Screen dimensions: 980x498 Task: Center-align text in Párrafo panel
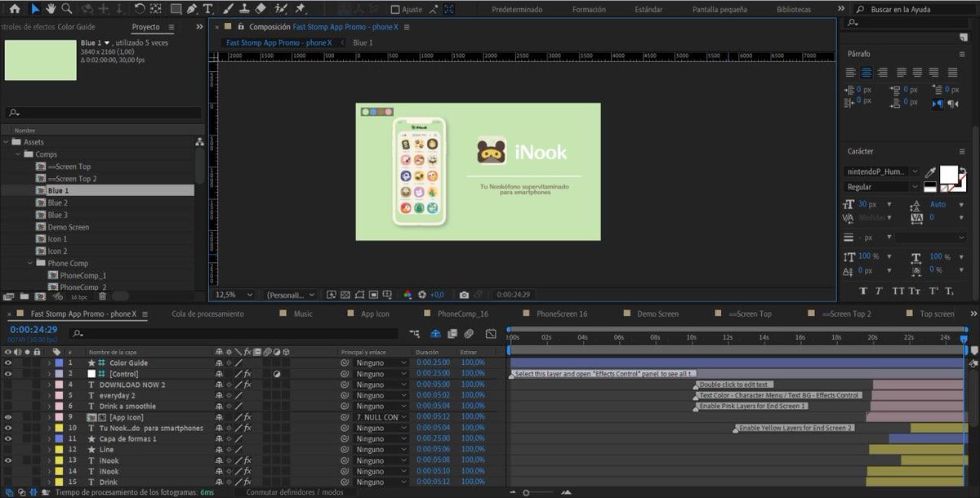tap(866, 73)
